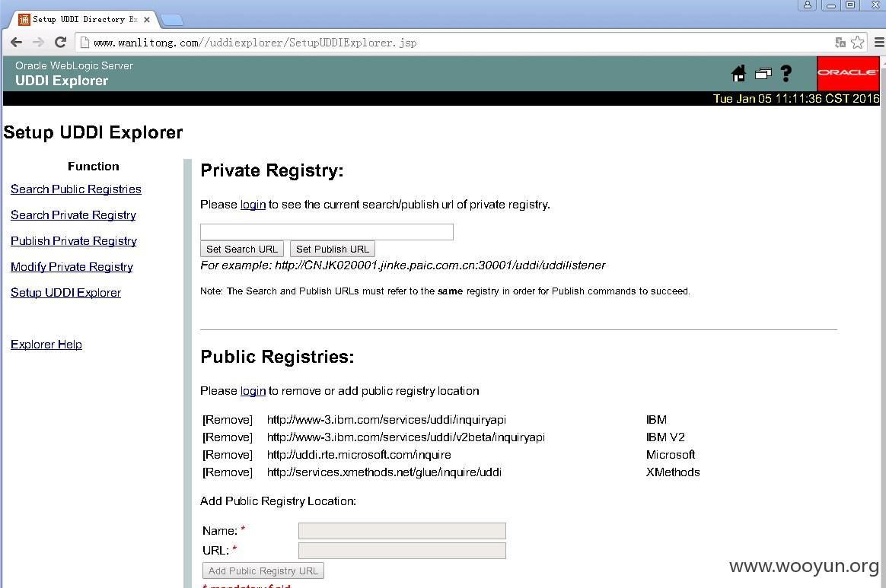
Task: Reload the page with refresh icon
Action: click(x=60, y=43)
